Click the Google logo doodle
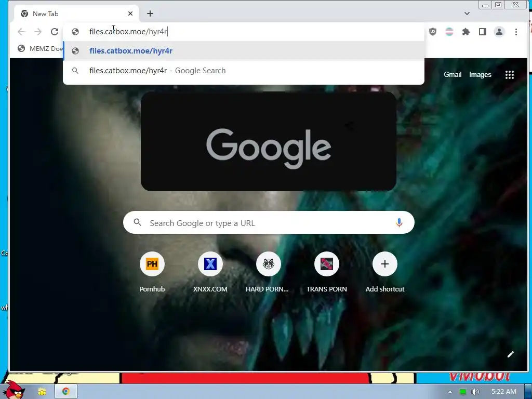The height and width of the screenshot is (399, 532). (x=269, y=141)
